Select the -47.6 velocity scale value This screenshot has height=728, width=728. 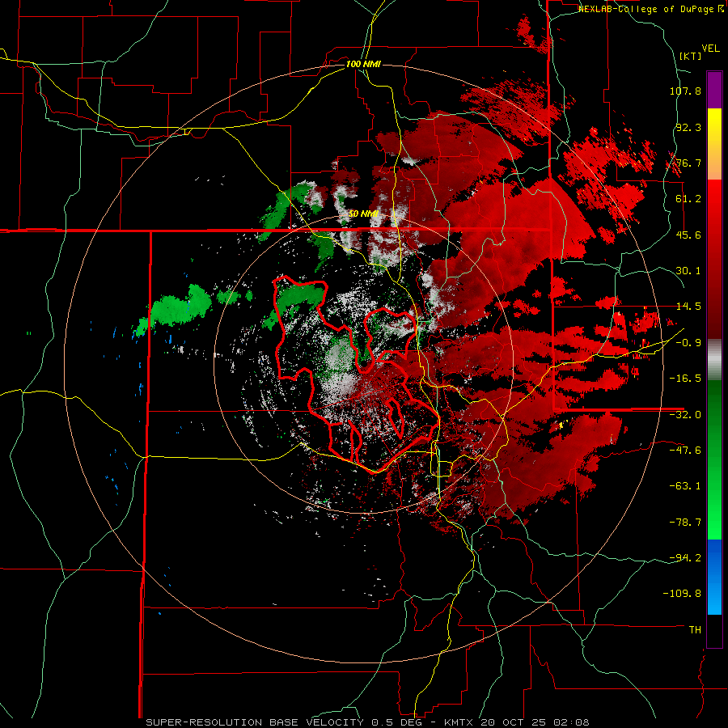coord(685,451)
